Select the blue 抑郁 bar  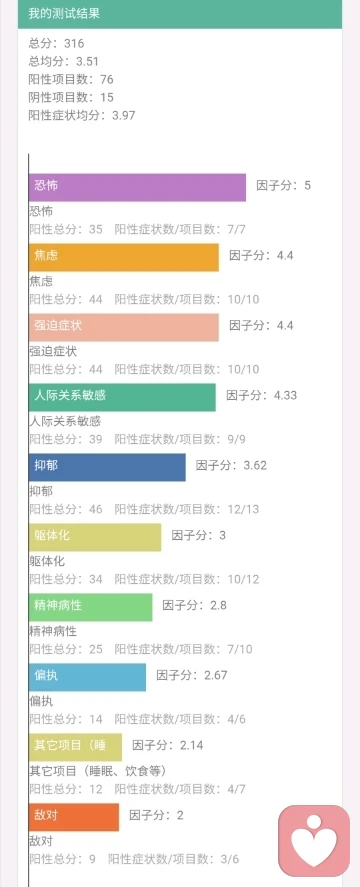click(x=108, y=467)
